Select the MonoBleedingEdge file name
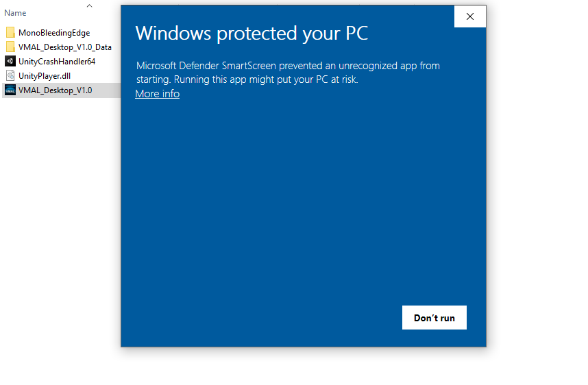588x385 pixels. pos(54,33)
